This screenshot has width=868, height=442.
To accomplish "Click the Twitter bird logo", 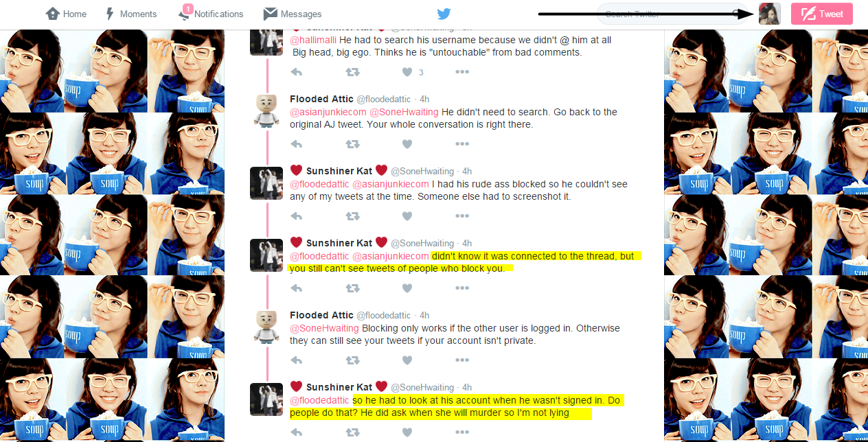I will coord(444,14).
